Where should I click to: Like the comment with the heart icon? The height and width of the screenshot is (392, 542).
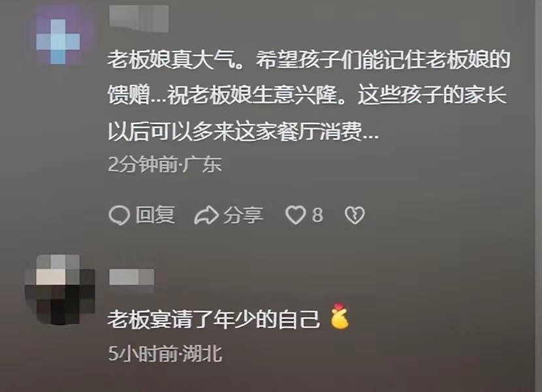click(x=296, y=215)
